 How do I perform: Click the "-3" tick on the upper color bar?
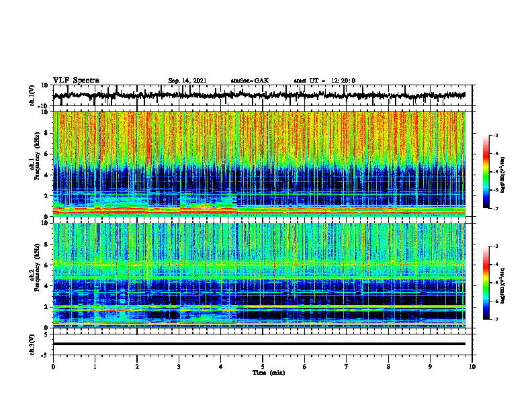[495, 135]
